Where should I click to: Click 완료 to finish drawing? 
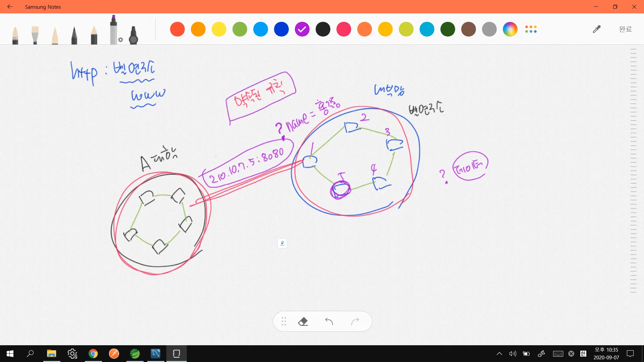coord(625,29)
